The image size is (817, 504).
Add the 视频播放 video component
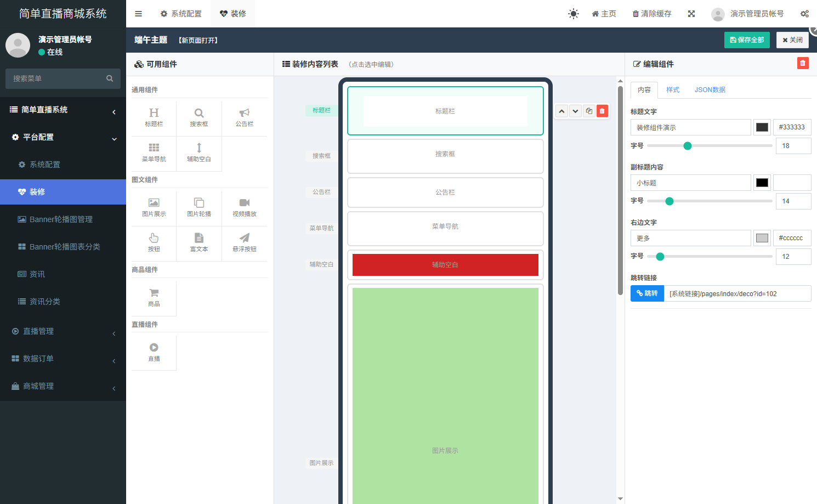pos(245,208)
